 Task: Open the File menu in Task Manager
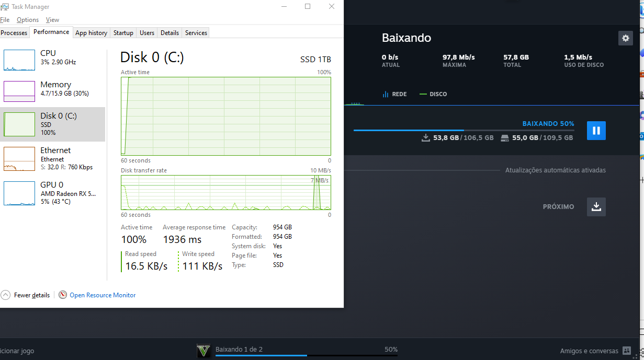click(x=5, y=20)
